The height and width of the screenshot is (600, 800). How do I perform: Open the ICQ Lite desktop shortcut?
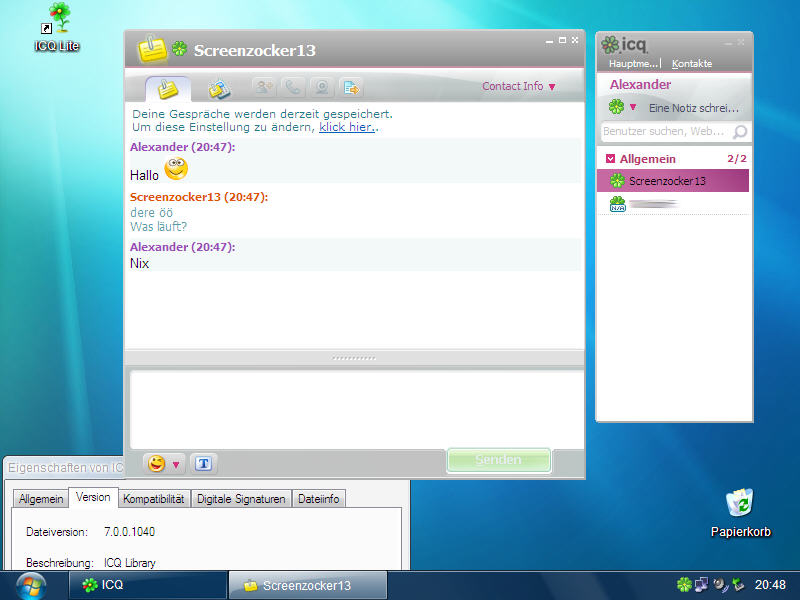[57, 28]
